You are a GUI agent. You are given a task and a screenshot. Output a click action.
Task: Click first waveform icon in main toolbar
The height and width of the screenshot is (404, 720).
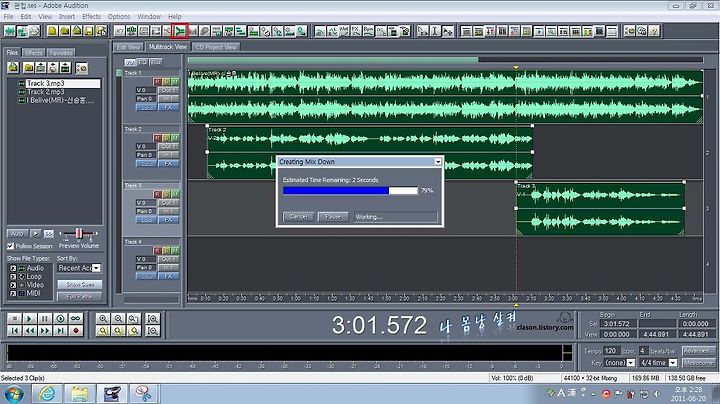[x=10, y=31]
